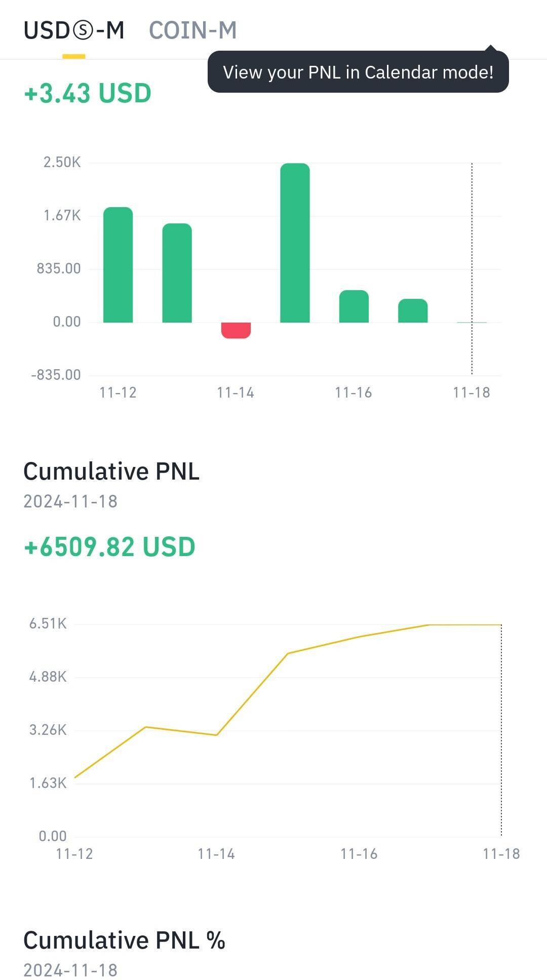This screenshot has height=980, width=547.
Task: Tap the +6509.82 USD cumulative value
Action: [x=109, y=547]
